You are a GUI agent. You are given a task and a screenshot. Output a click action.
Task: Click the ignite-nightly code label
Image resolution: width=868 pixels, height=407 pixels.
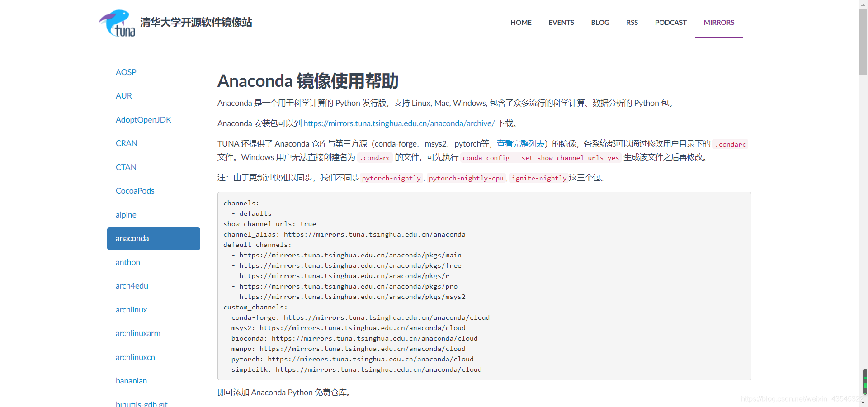pyautogui.click(x=539, y=178)
